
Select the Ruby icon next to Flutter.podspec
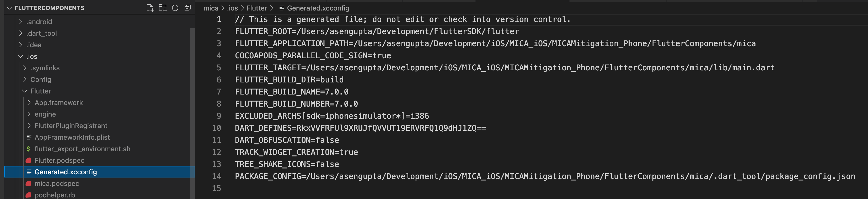tap(28, 160)
